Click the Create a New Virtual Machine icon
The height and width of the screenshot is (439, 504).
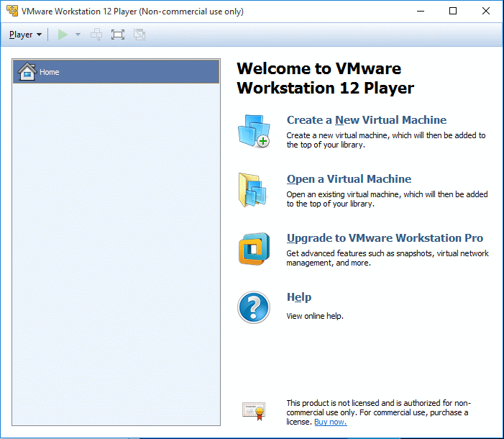pyautogui.click(x=253, y=131)
